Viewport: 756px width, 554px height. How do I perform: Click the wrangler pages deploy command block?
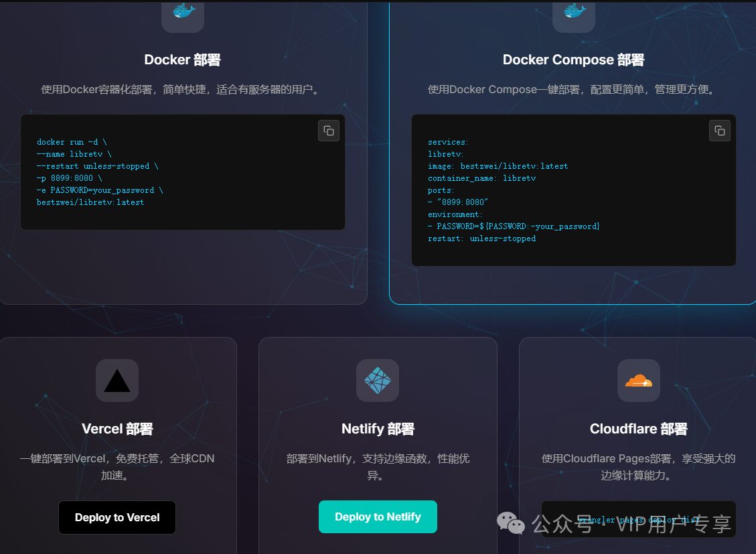point(639,519)
